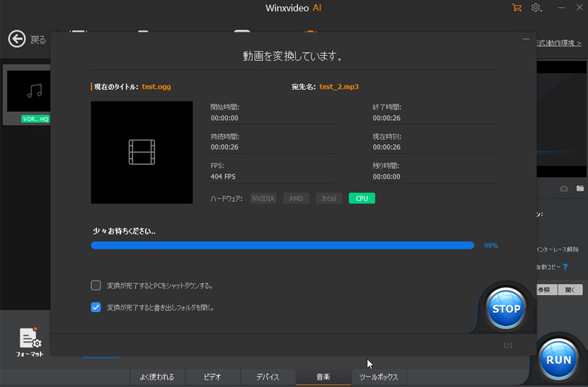Image resolution: width=588 pixels, height=387 pixels.
Task: Switch to the デバイス tab
Action: coord(268,377)
